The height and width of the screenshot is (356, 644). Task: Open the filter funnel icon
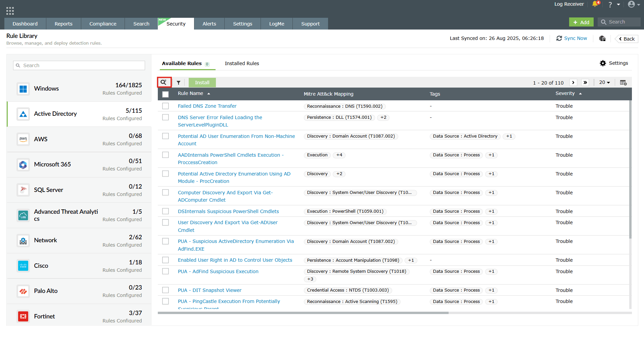tap(179, 83)
